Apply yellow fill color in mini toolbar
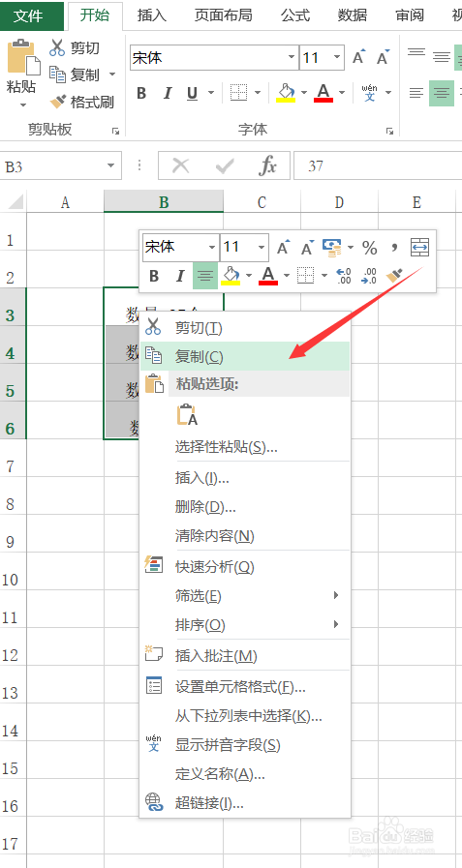Screen dimensions: 462x868 coord(230,275)
